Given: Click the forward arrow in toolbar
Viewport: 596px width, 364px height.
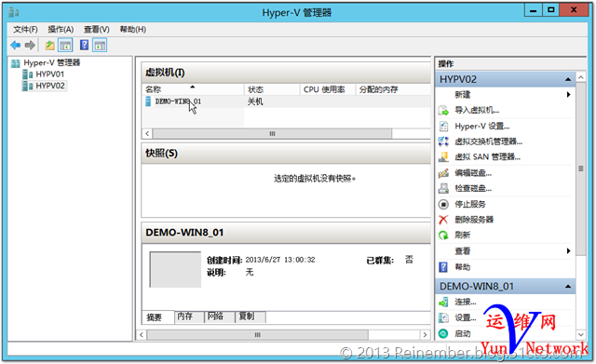Looking at the screenshot, I should [30, 46].
